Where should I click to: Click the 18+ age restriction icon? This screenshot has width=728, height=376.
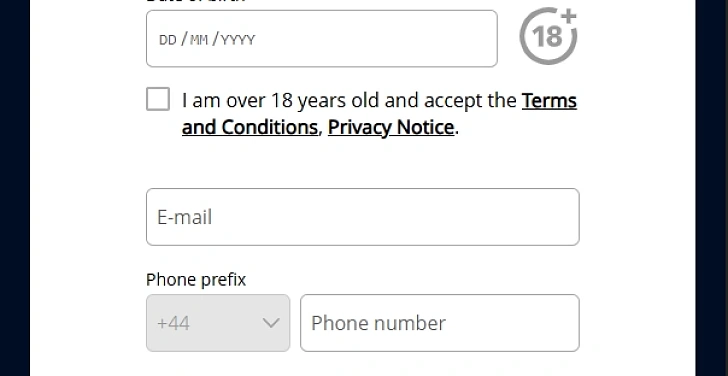(548, 36)
